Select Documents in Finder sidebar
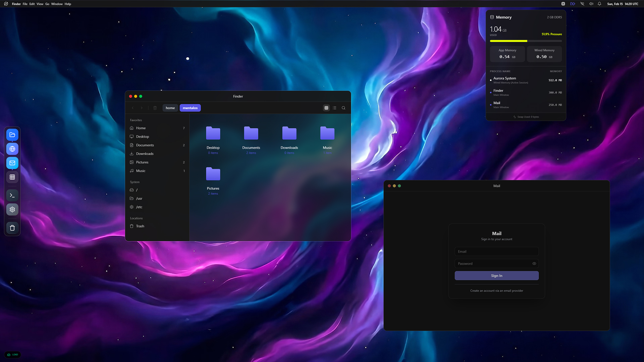The height and width of the screenshot is (362, 644). click(157, 145)
